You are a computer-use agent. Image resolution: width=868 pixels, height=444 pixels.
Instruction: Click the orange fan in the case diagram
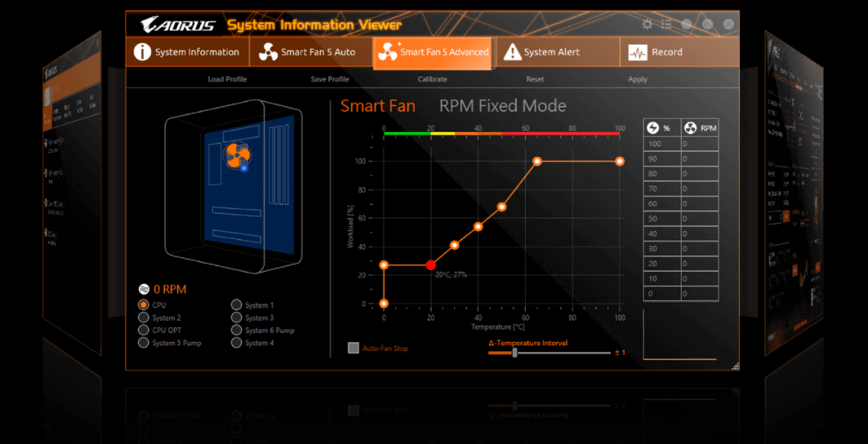pyautogui.click(x=238, y=153)
